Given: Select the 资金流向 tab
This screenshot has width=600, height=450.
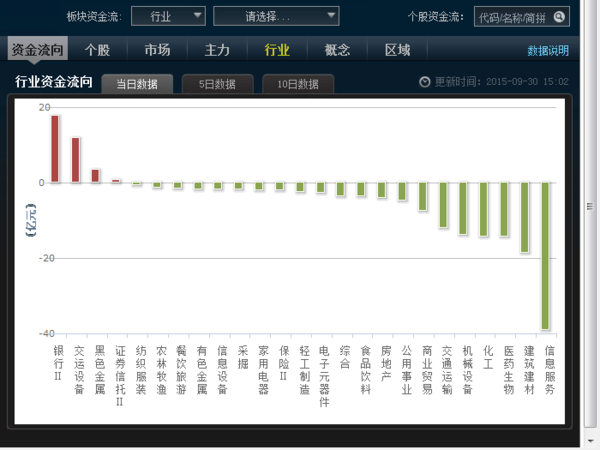Looking at the screenshot, I should point(38,50).
